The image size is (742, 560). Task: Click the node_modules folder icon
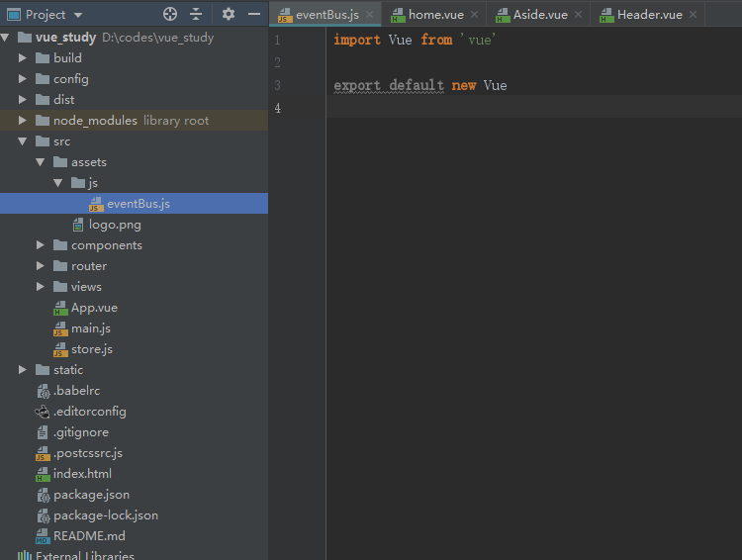click(x=43, y=121)
